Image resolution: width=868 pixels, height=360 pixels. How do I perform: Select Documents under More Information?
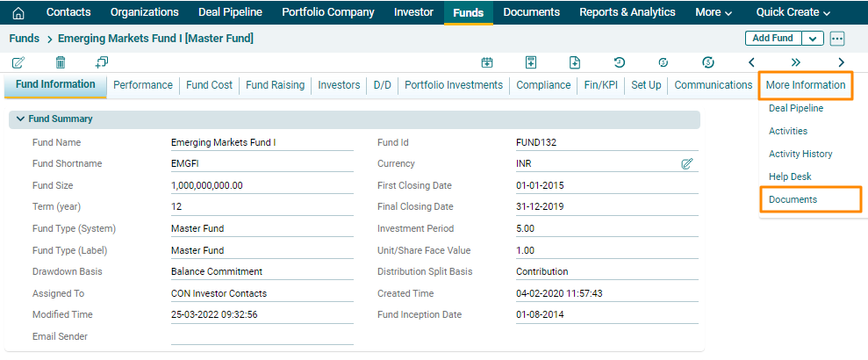tap(793, 199)
